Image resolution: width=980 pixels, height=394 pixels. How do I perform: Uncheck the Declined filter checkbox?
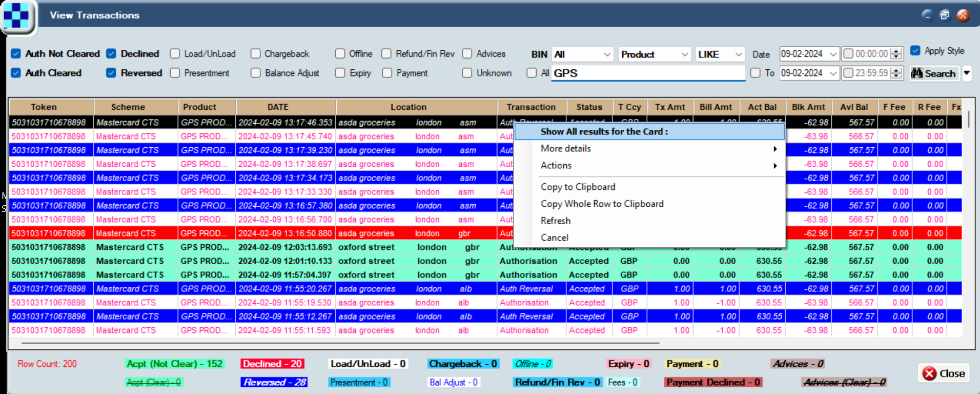coord(111,53)
